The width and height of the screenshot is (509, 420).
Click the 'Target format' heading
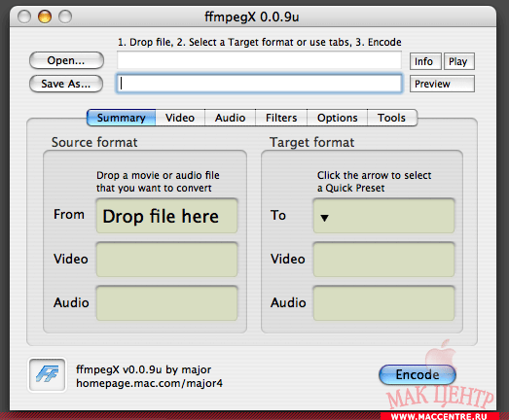pos(311,142)
